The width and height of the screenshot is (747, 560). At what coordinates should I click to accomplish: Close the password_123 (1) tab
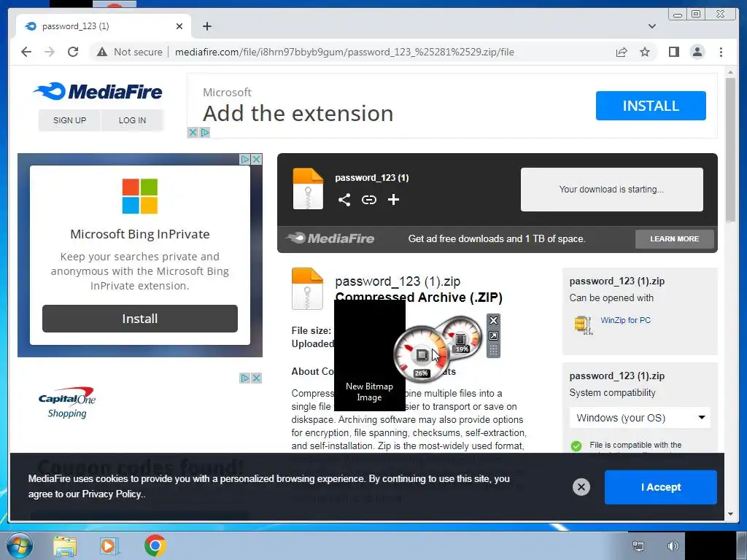pyautogui.click(x=179, y=26)
